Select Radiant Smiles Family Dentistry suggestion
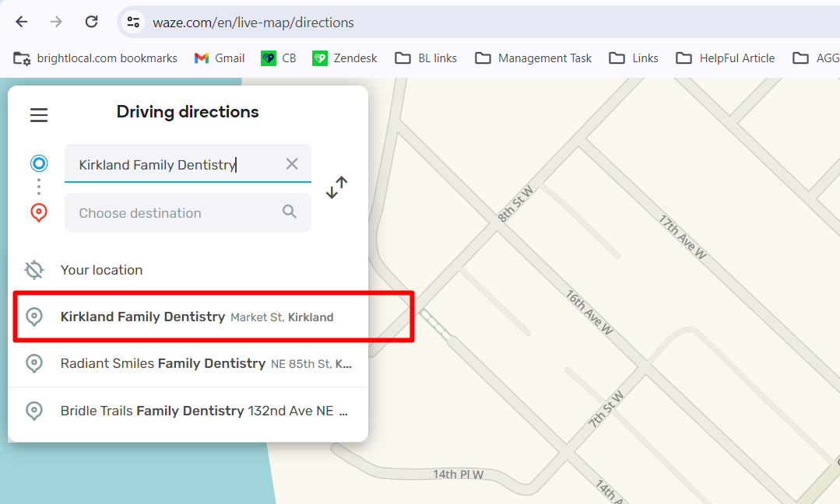The image size is (840, 504). tap(188, 364)
